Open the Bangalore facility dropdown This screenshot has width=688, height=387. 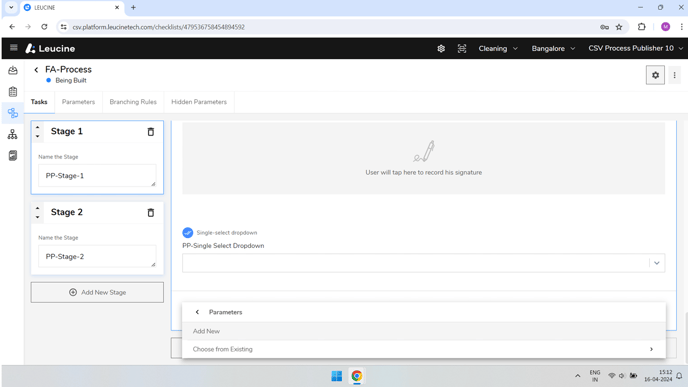coord(553,48)
